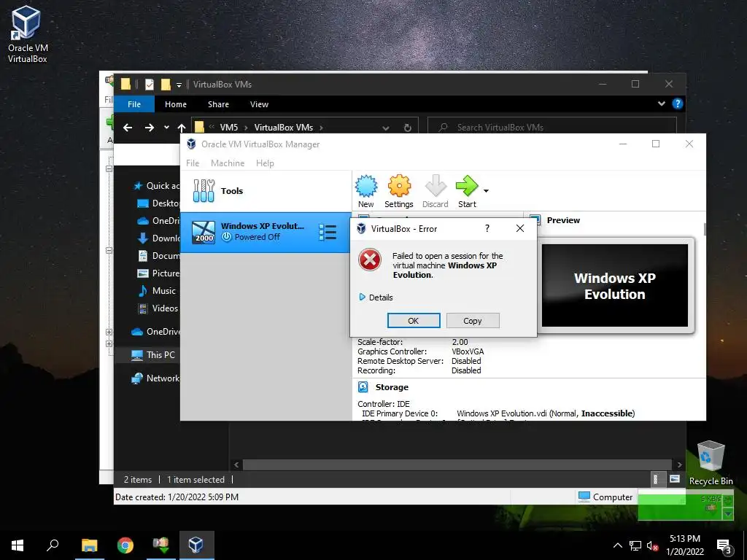Select the Tools entry in VirtualBox Manager
747x560 pixels.
pyautogui.click(x=266, y=191)
